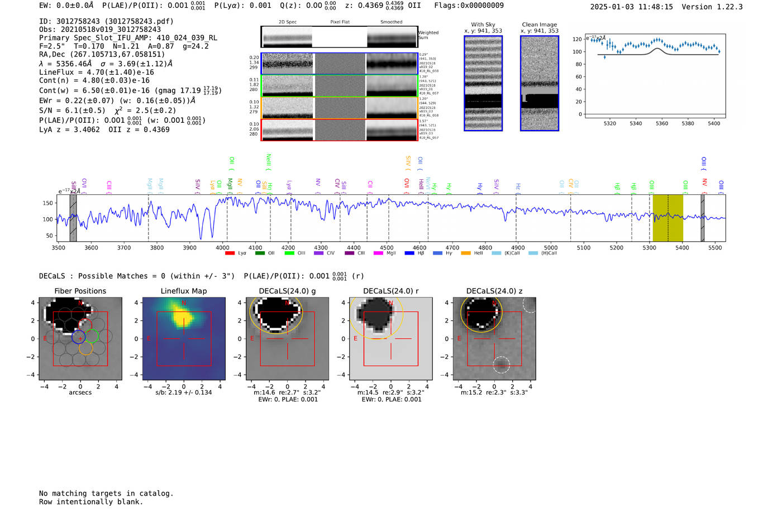Viewport: 782px width, 532px height.
Task: Click the red Lyα legend swatch
Action: [230, 253]
